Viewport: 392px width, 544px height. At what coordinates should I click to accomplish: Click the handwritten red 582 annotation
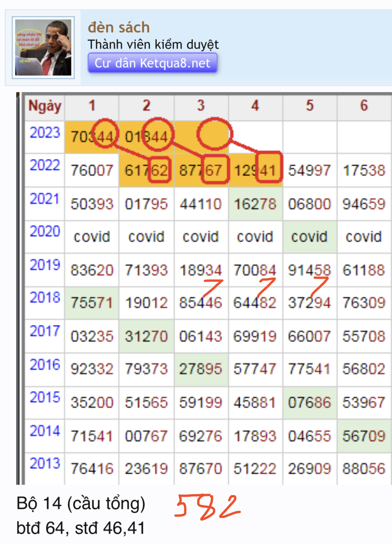207,506
